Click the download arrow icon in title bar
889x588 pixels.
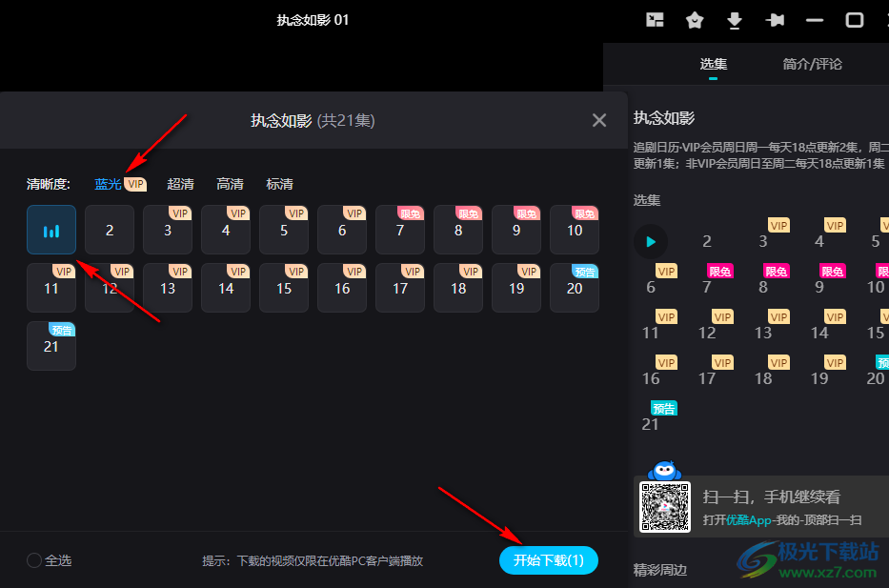pos(735,20)
